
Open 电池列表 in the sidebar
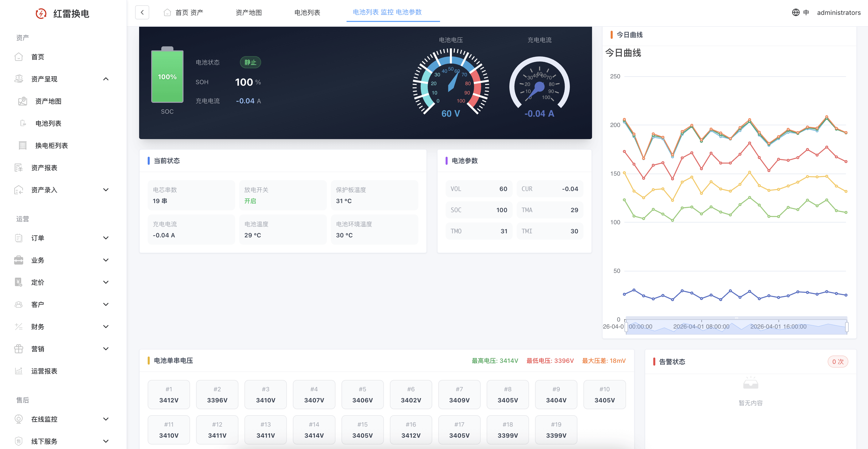pyautogui.click(x=48, y=123)
